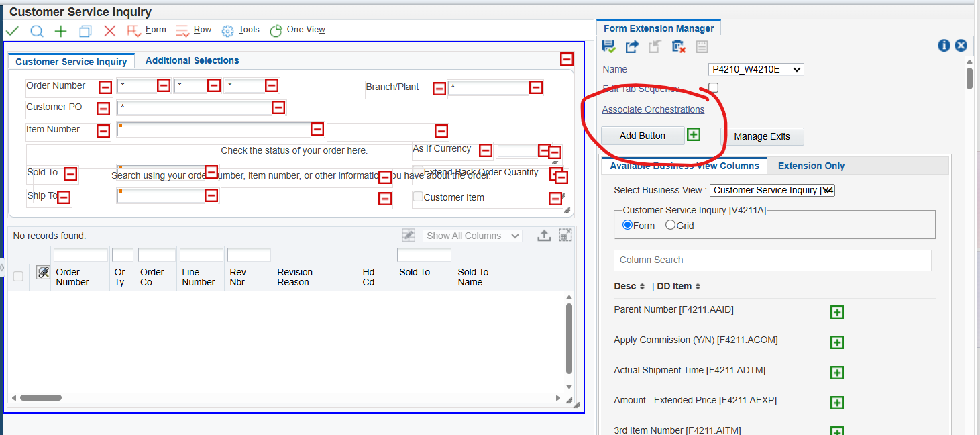This screenshot has width=980, height=435.
Task: Click the Customize Grid pencil icon
Action: [409, 235]
